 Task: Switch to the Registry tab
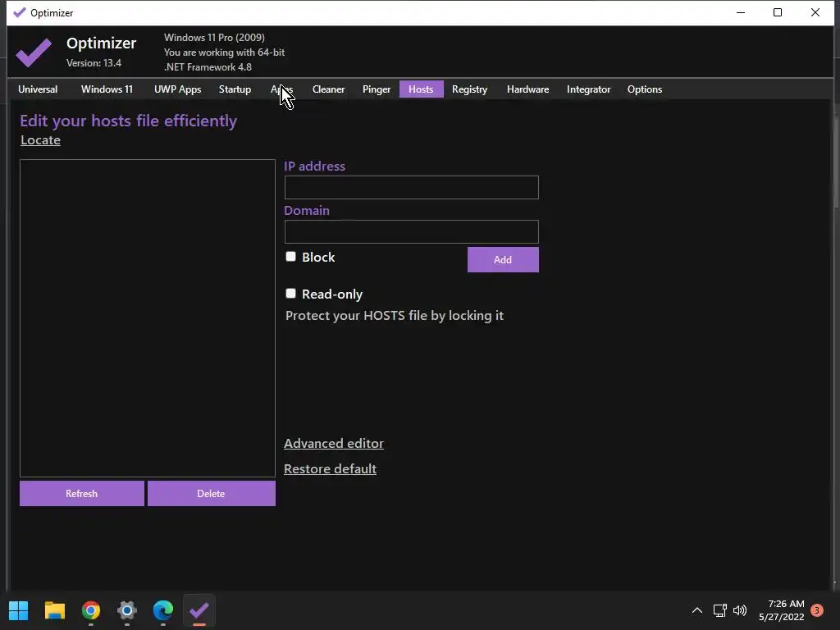470,89
